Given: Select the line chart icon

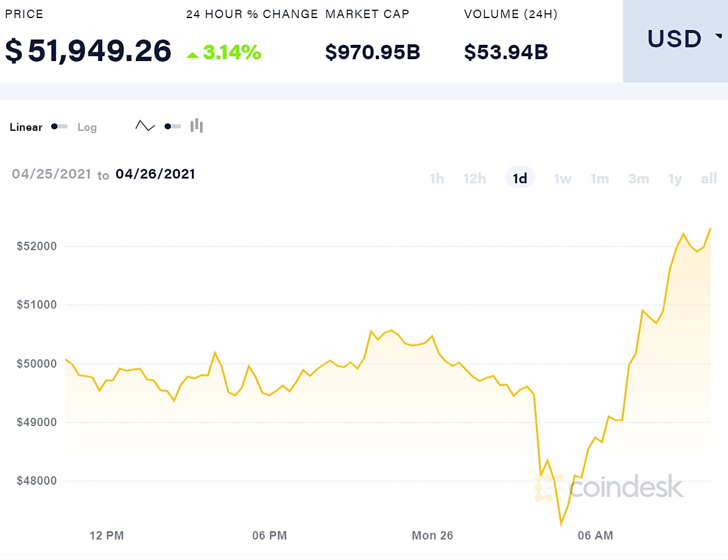Looking at the screenshot, I should [145, 126].
